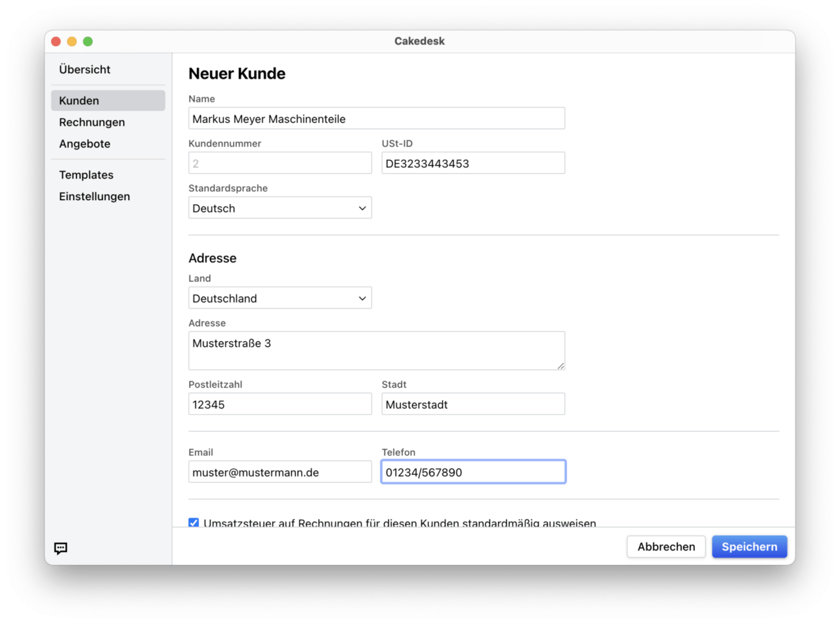Open the Templates section
Viewport: 840px width, 624px height.
pyautogui.click(x=86, y=175)
